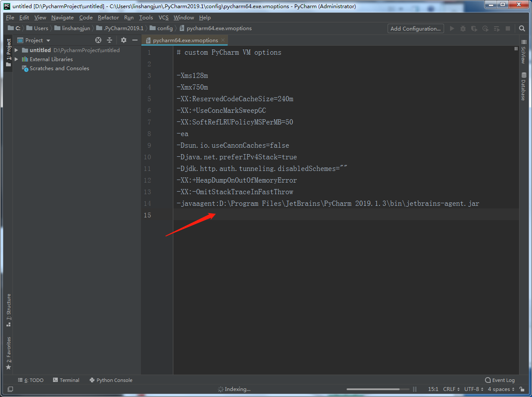This screenshot has width=532, height=397.
Task: Open the Favorites tool window
Action: [9, 353]
